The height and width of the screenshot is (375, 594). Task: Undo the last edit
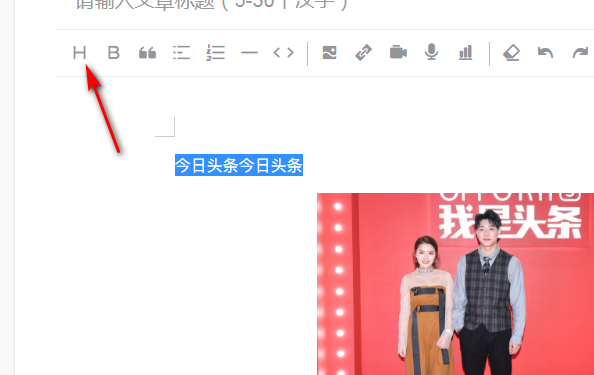(545, 53)
